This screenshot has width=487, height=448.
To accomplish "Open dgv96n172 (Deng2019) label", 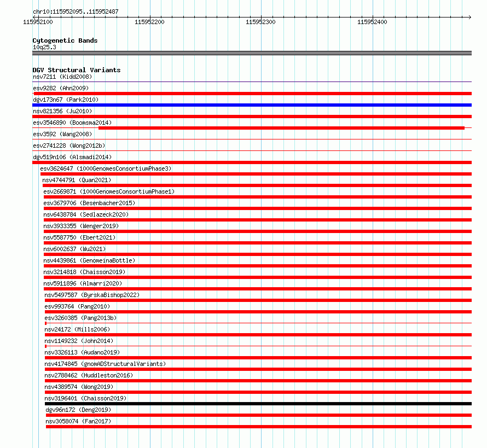I will [x=78, y=410].
